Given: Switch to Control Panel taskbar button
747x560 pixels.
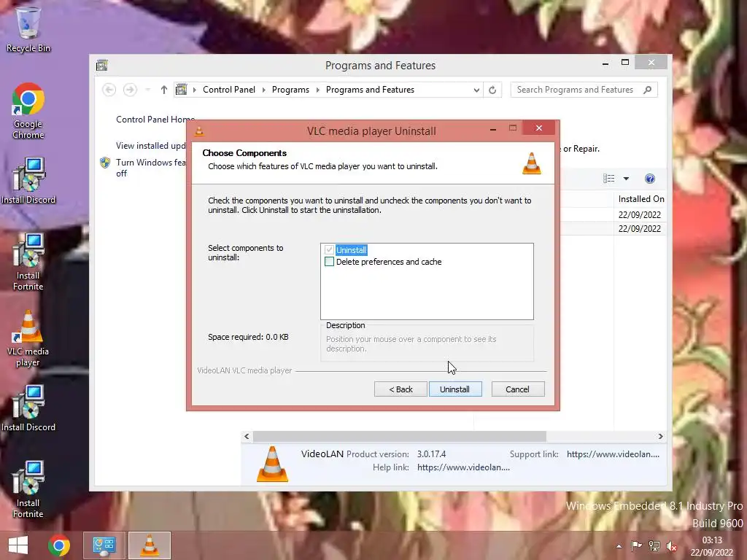Looking at the screenshot, I should point(104,545).
